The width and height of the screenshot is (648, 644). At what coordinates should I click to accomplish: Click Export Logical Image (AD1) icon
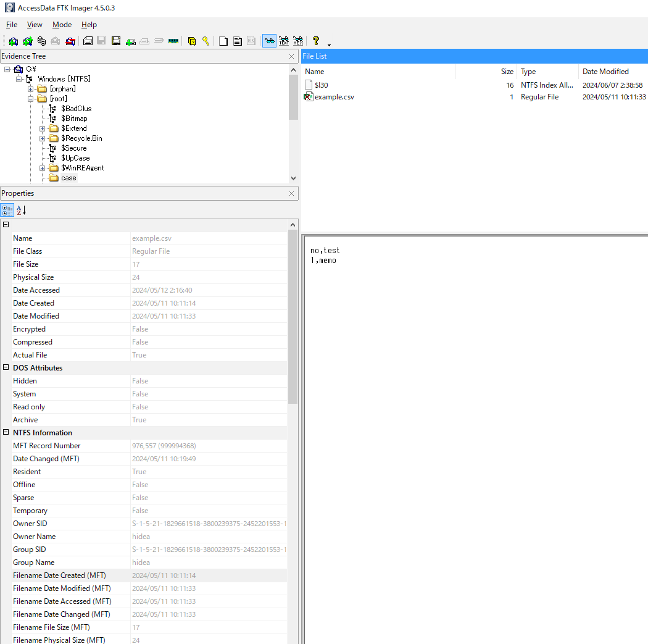coord(116,41)
